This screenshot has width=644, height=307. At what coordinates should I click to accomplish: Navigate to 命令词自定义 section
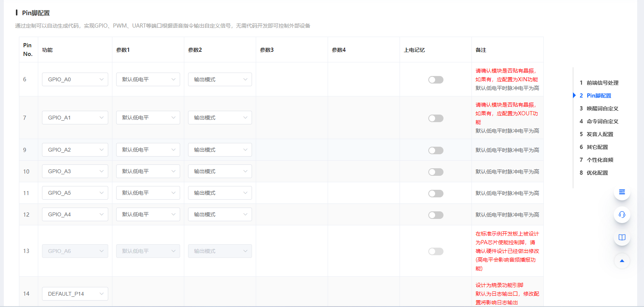[x=602, y=121]
